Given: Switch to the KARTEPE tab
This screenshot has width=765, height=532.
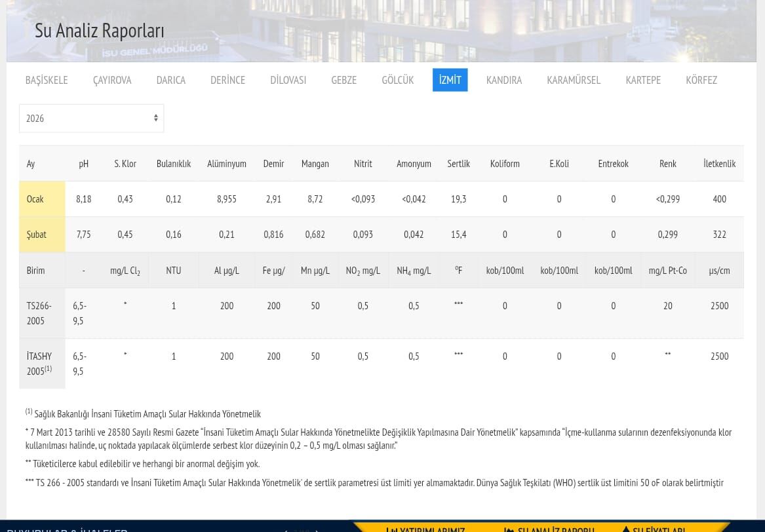Looking at the screenshot, I should coord(642,80).
